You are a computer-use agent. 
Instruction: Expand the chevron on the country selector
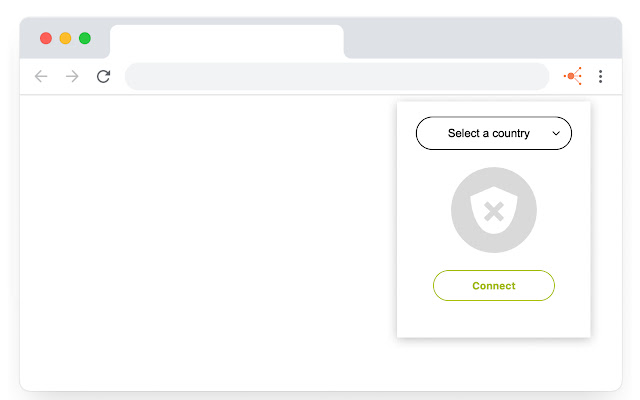click(556, 133)
